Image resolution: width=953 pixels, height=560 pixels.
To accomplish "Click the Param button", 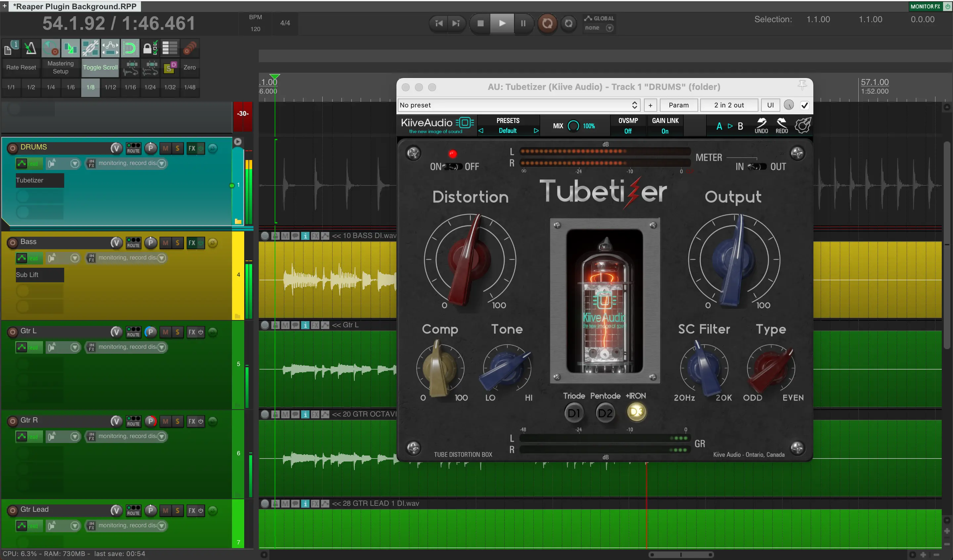I will tap(678, 105).
